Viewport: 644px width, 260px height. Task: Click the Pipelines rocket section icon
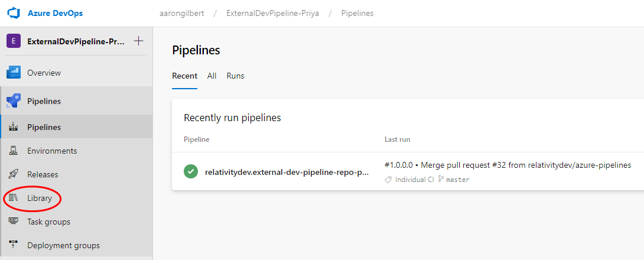coord(14,101)
